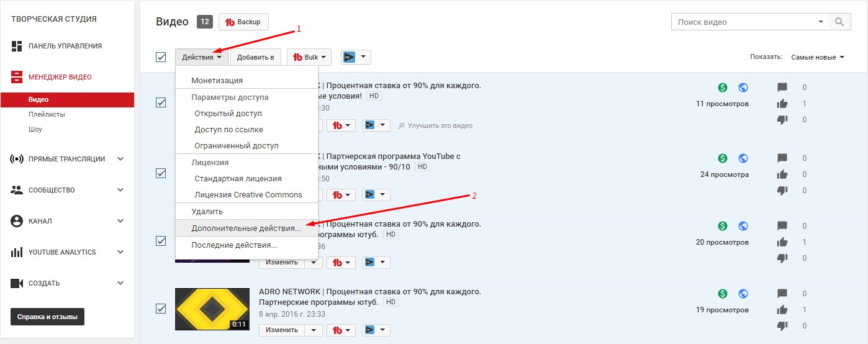The height and width of the screenshot is (344, 868).
Task: Click thumbs-up icon in 20 просмотров row
Action: pos(782,242)
